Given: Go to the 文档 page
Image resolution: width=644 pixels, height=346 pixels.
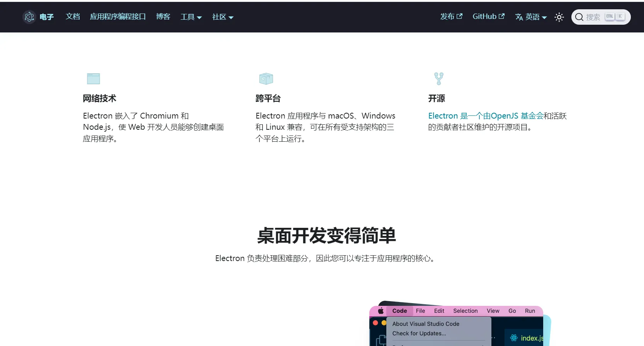Looking at the screenshot, I should coord(73,17).
